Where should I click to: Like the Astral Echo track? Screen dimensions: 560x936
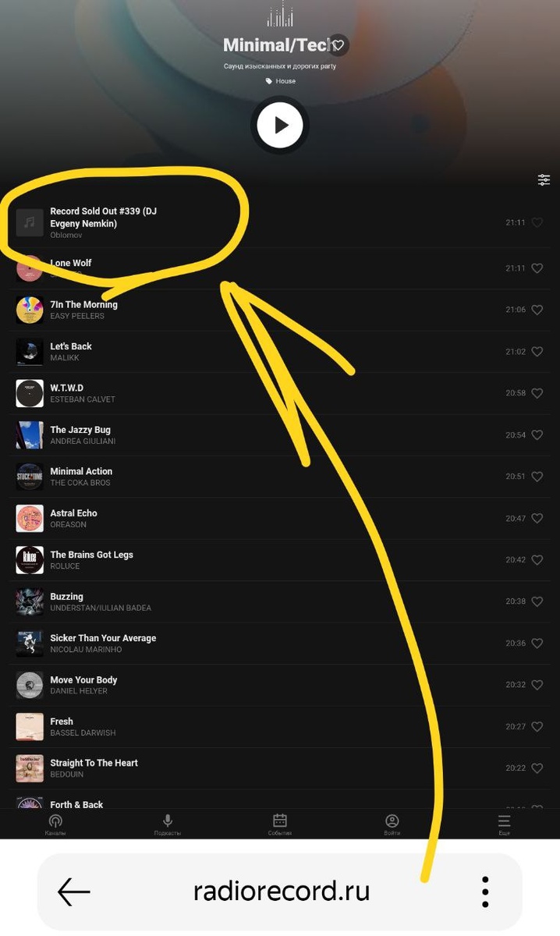(x=537, y=518)
